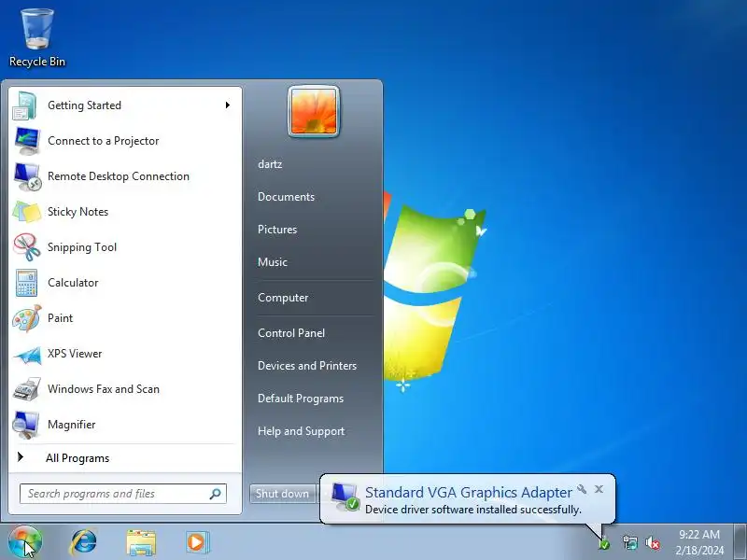The width and height of the screenshot is (747, 560).
Task: Click the notification balloon options wrench
Action: pyautogui.click(x=582, y=489)
